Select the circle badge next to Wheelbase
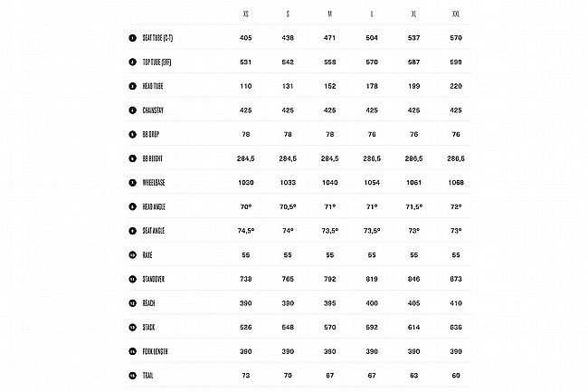Viewport: 588px width, 392px height. point(132,182)
